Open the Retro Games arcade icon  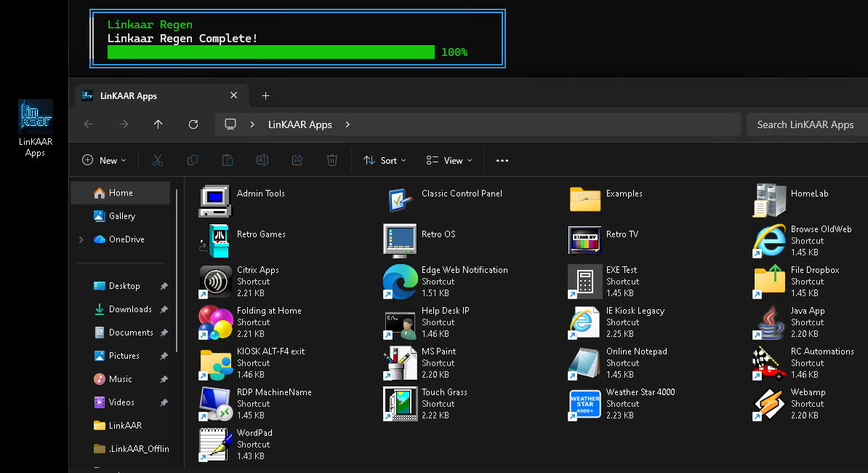click(214, 241)
